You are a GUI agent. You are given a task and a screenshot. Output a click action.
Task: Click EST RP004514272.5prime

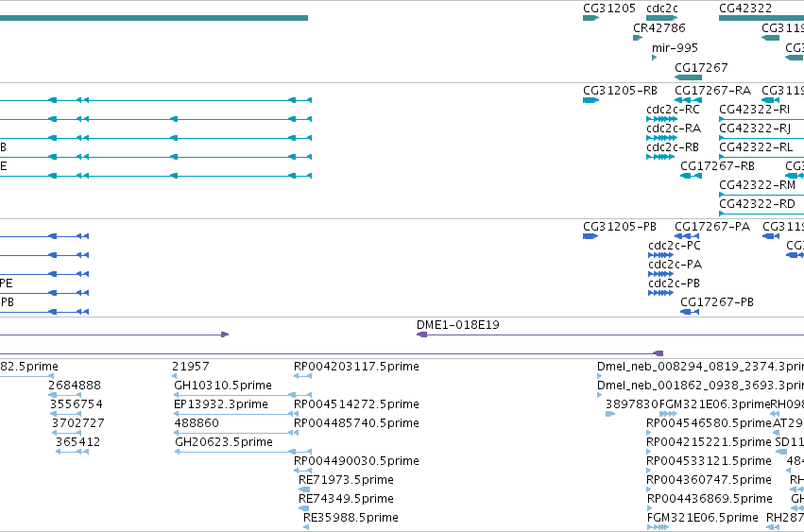[x=356, y=404]
